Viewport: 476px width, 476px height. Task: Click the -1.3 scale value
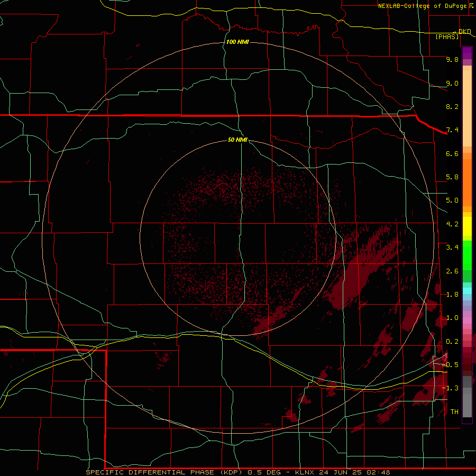(450, 388)
